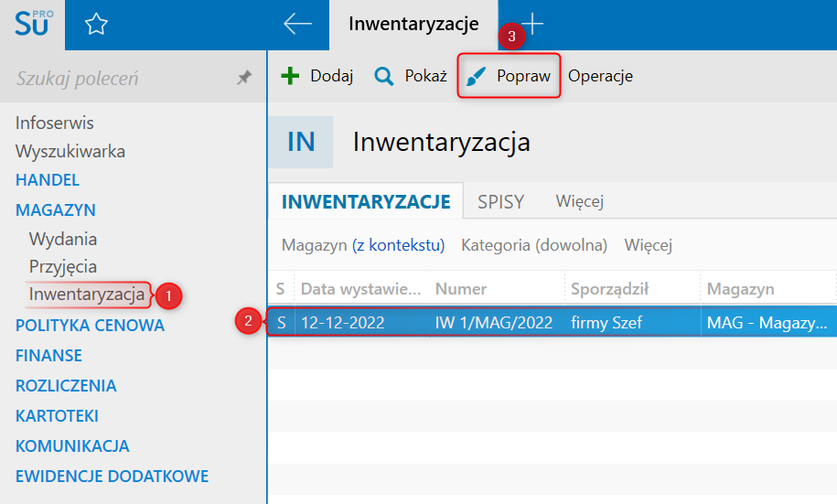837x504 pixels.
Task: Expand the Więcej tabs option
Action: tap(579, 201)
